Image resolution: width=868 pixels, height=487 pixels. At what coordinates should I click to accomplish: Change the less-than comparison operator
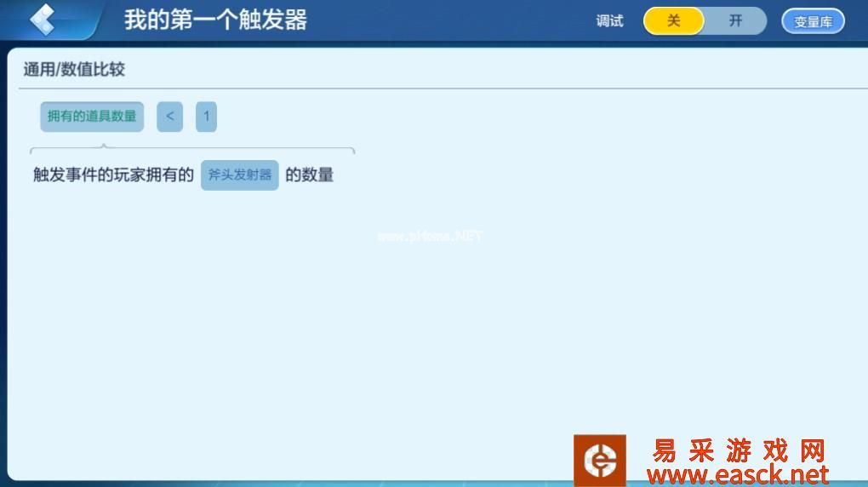[169, 117]
